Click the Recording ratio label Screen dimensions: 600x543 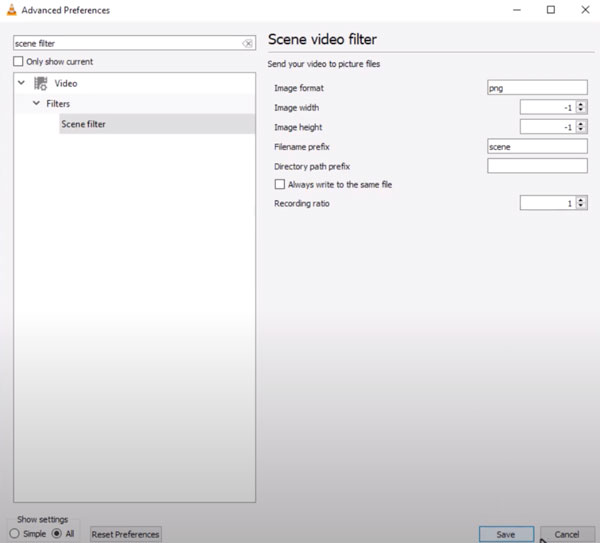[x=302, y=204]
